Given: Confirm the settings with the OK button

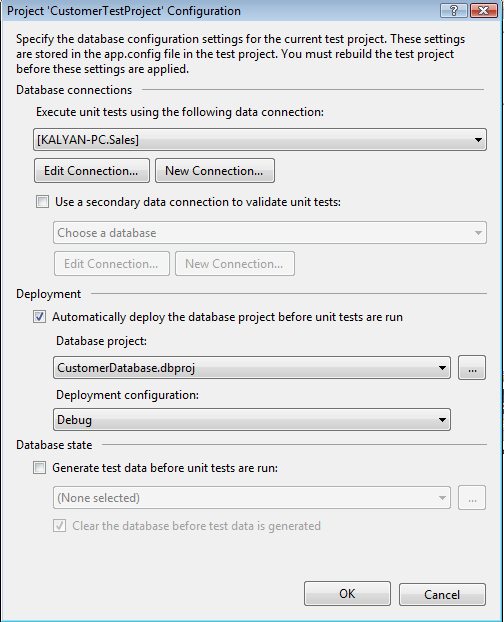Looking at the screenshot, I should (347, 594).
